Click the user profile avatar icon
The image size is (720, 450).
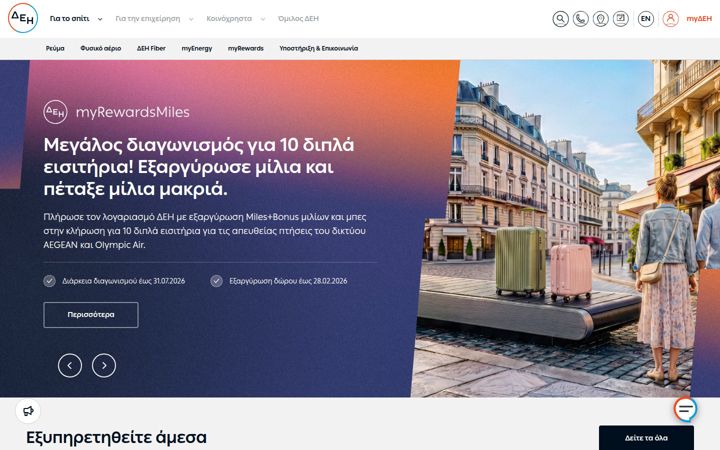(x=670, y=19)
